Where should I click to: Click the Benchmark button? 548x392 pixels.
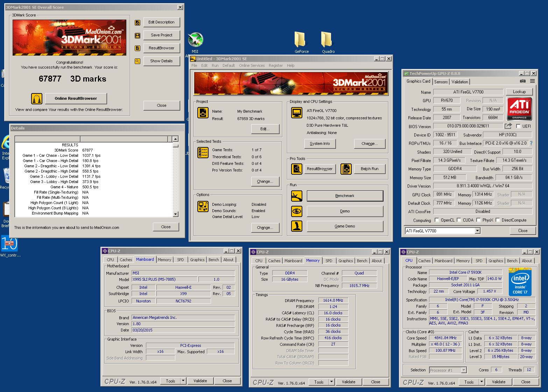click(345, 196)
